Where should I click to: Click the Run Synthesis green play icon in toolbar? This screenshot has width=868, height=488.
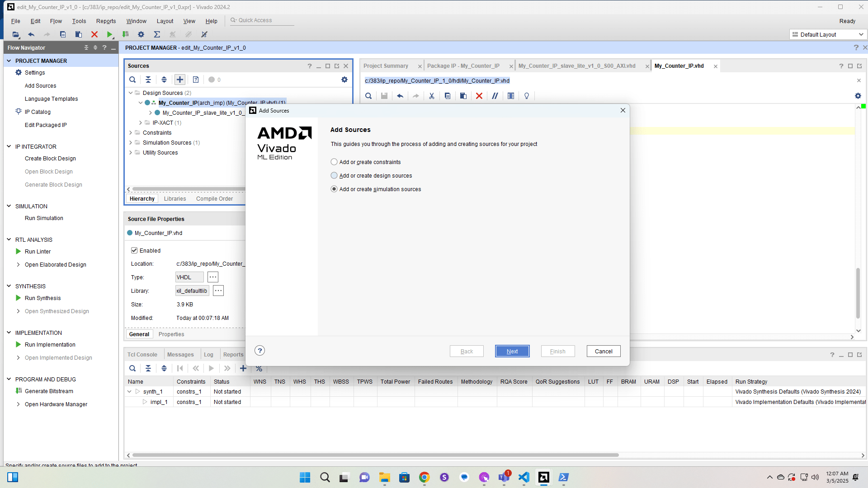(x=109, y=34)
